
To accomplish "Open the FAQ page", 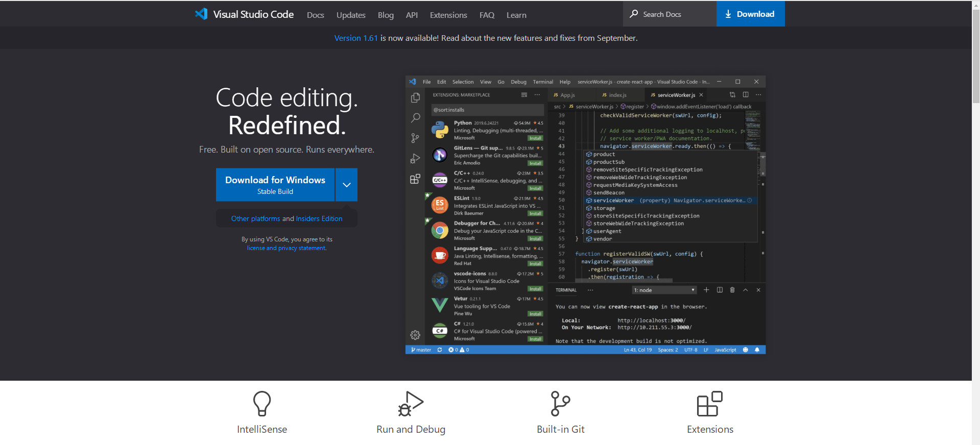I will [487, 15].
